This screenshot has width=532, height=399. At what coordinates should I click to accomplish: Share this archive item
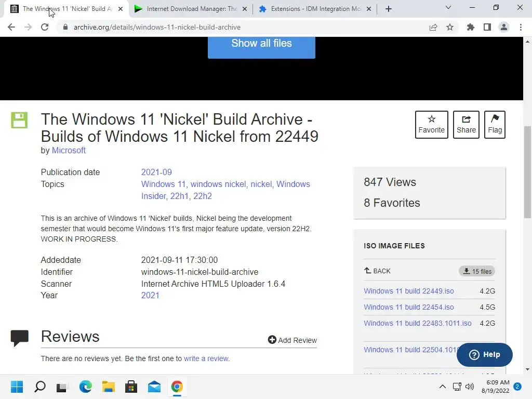pyautogui.click(x=466, y=125)
